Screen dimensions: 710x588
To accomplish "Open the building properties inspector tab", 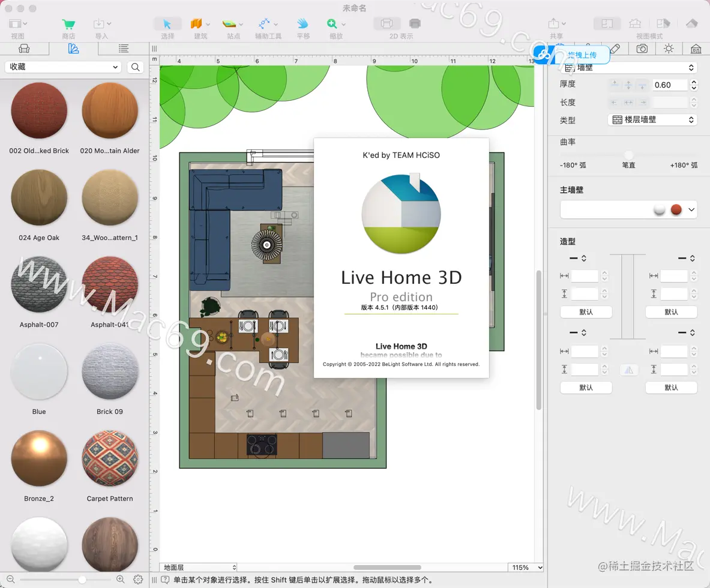I will pyautogui.click(x=696, y=49).
